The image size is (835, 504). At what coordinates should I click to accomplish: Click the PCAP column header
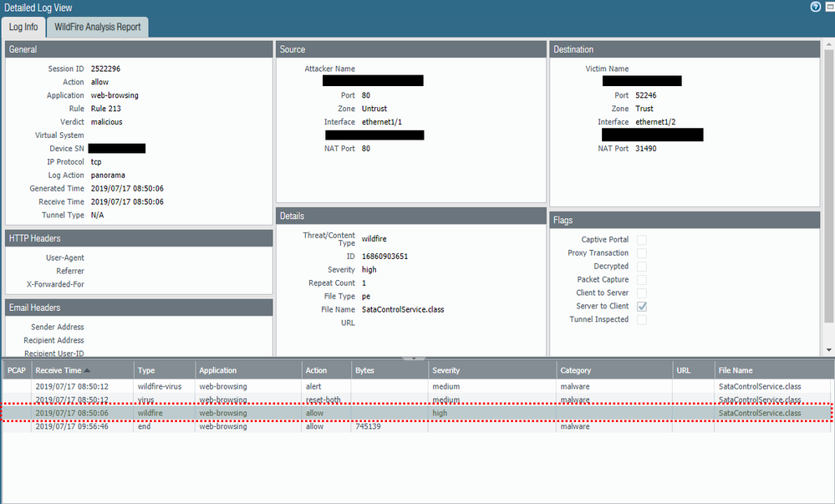click(x=17, y=370)
